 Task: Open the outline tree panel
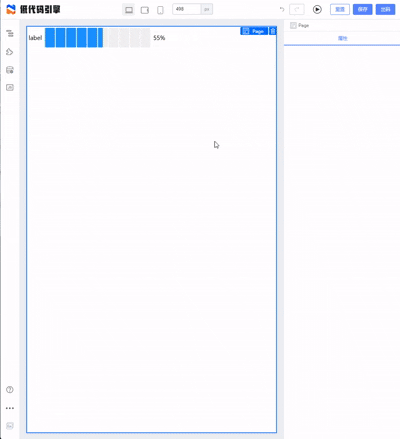click(10, 33)
